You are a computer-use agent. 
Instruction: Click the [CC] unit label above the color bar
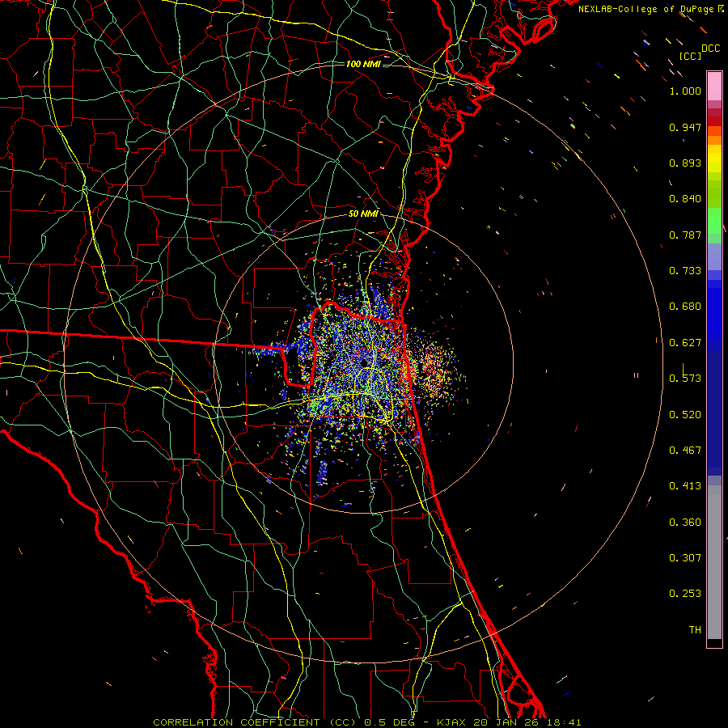click(690, 56)
